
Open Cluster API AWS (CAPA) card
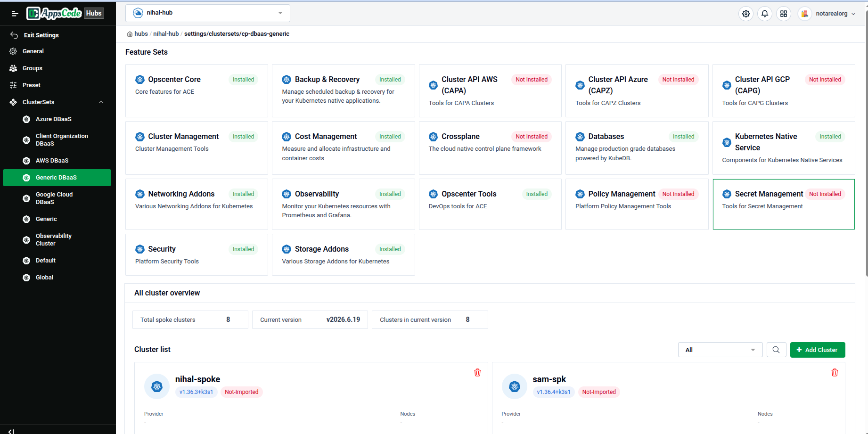[490, 90]
